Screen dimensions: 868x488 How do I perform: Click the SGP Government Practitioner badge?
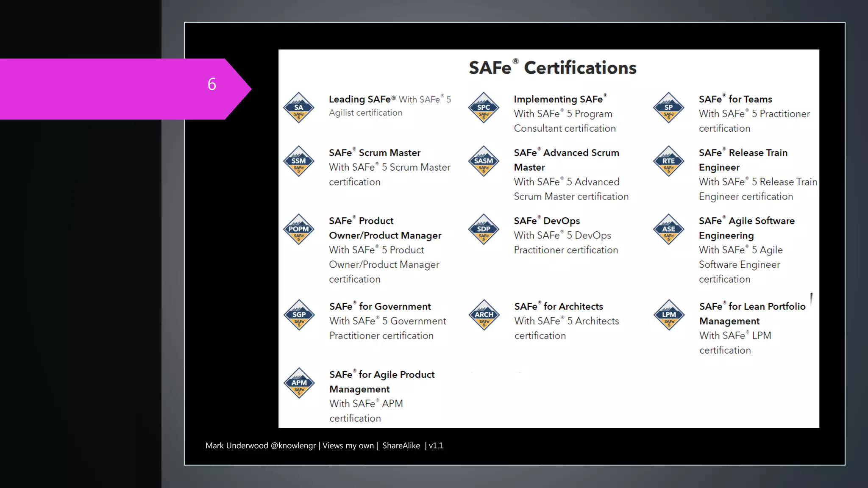[299, 315]
